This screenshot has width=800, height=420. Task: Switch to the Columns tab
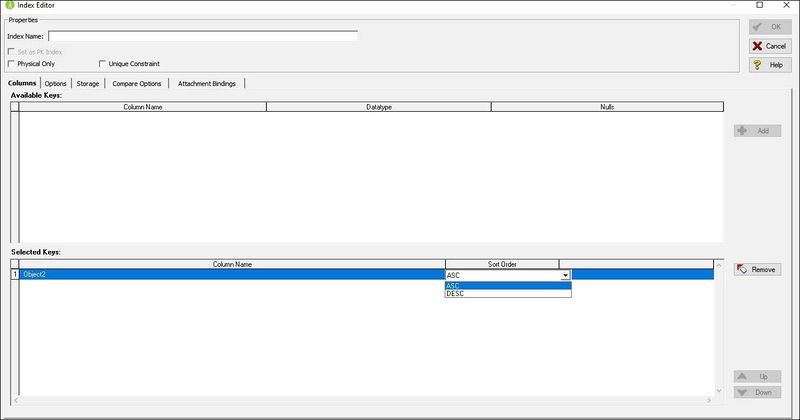coord(22,83)
